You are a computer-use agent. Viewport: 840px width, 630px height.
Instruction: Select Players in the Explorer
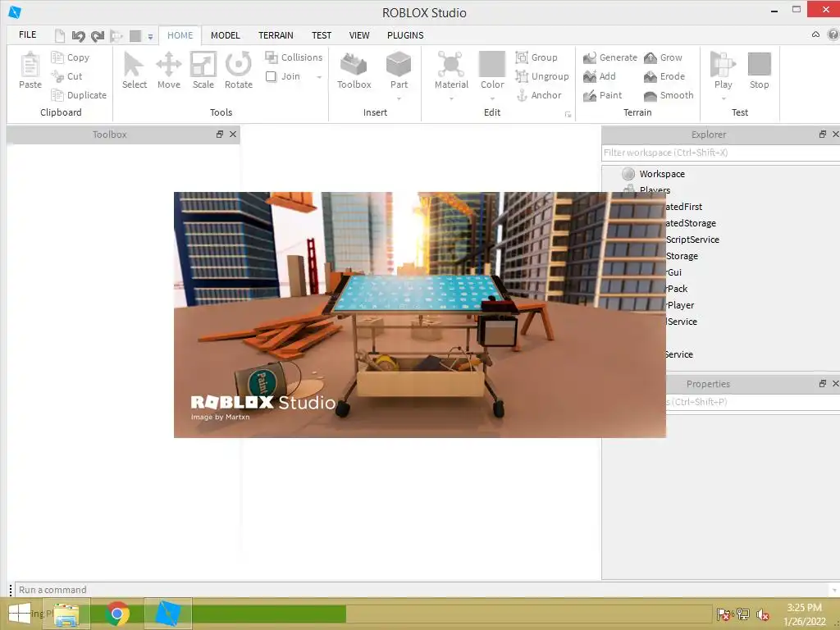(655, 189)
